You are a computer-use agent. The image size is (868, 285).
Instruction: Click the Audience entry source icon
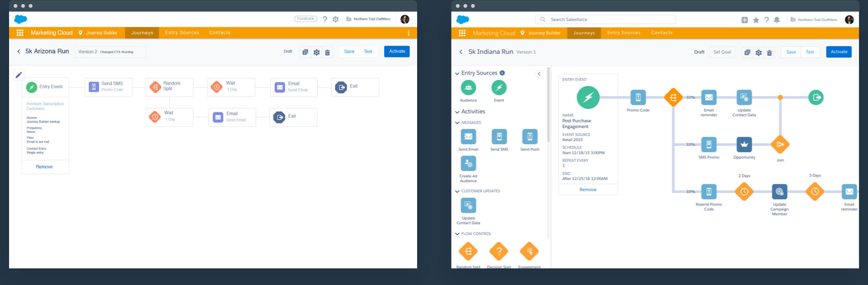(468, 88)
